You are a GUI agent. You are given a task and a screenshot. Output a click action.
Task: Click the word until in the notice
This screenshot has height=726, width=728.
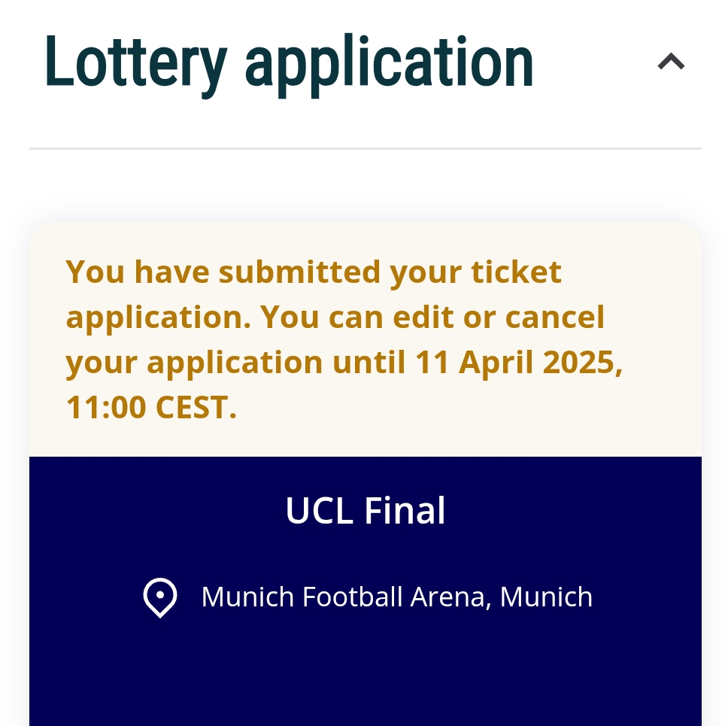coord(369,363)
